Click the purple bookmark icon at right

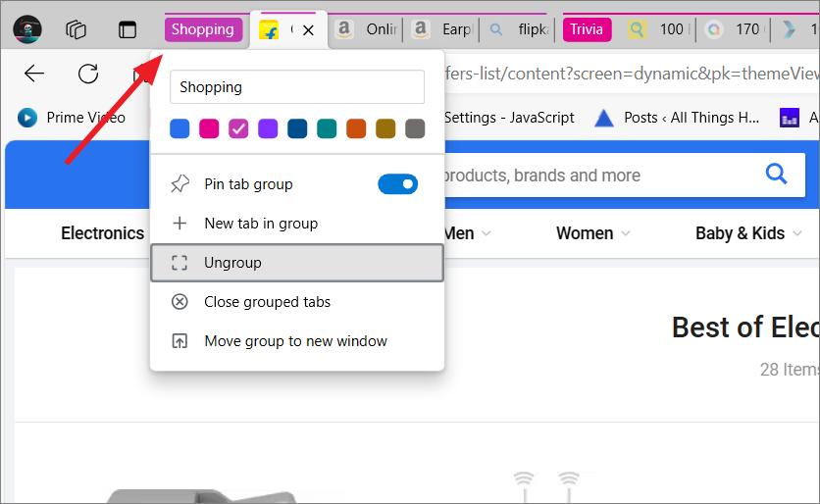(790, 118)
